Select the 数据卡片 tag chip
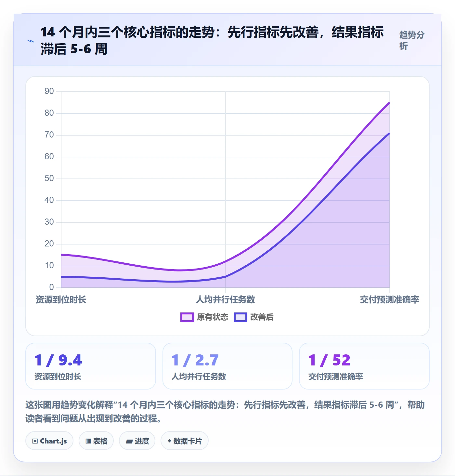The height and width of the screenshot is (476, 455). (185, 441)
